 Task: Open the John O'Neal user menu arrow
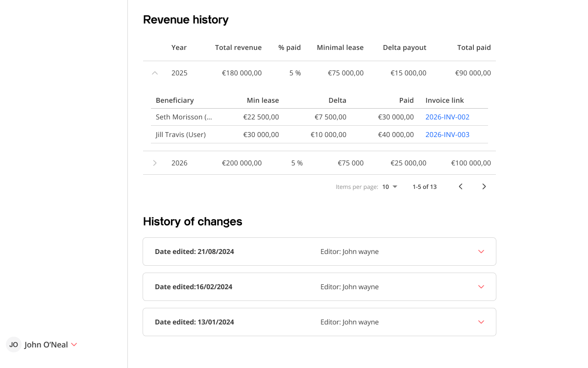pos(74,345)
